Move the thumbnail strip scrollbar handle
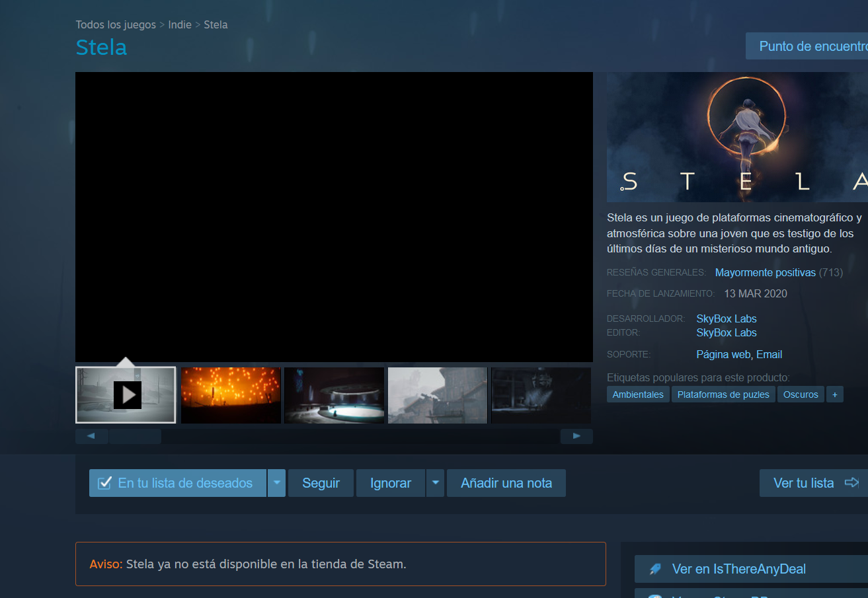Viewport: 868px width, 598px height. (135, 436)
